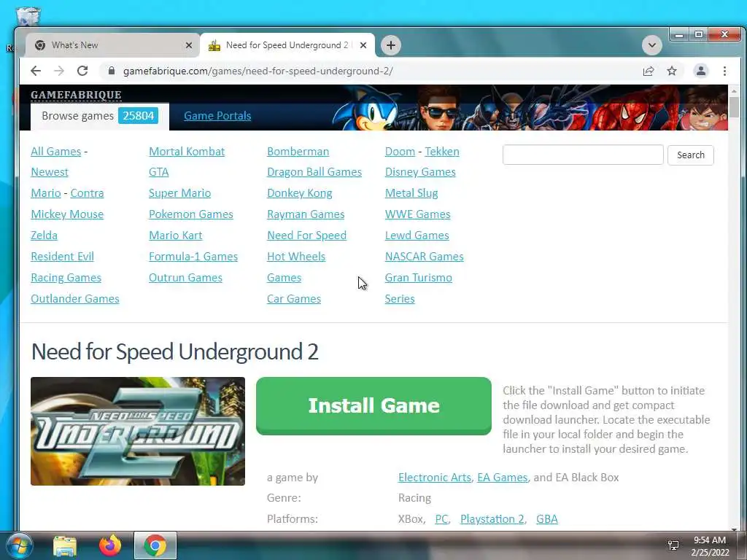The image size is (747, 560).
Task: Open the Outlander Games link
Action: [75, 298]
